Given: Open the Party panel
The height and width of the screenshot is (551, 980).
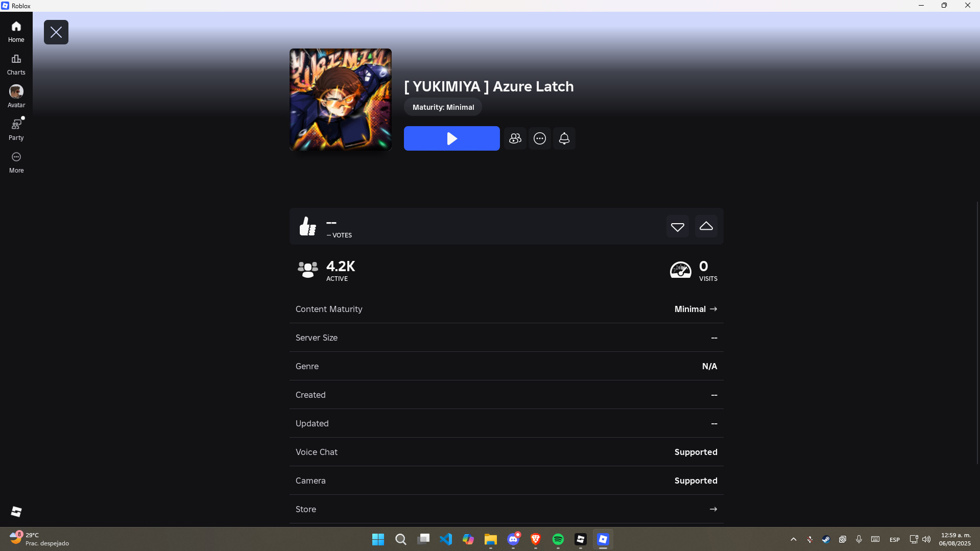Looking at the screenshot, I should (x=16, y=129).
